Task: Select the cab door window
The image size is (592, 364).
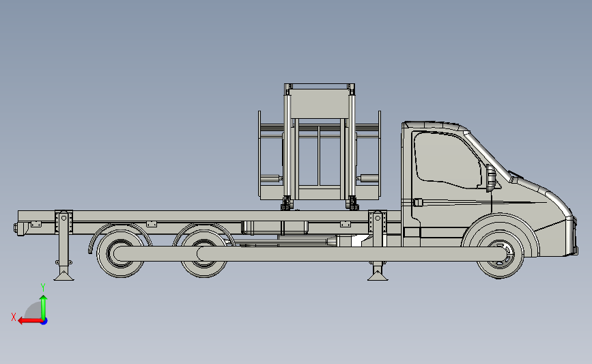Action: pyautogui.click(x=447, y=160)
